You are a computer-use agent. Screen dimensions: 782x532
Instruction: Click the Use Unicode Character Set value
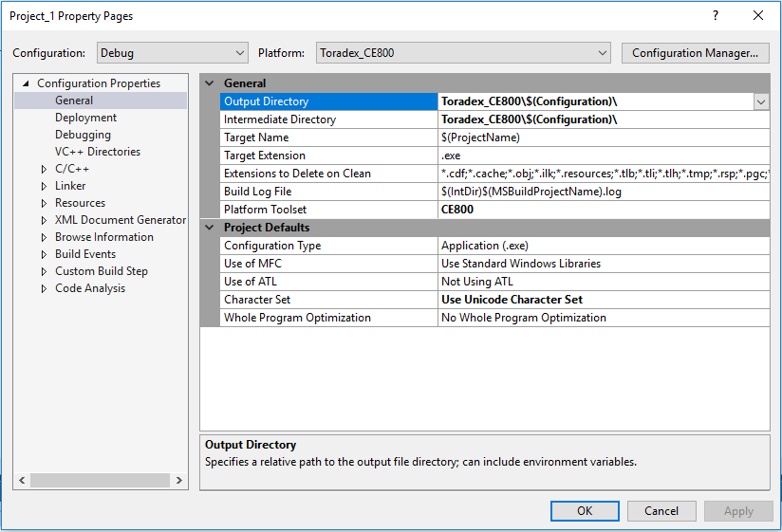pyautogui.click(x=512, y=300)
